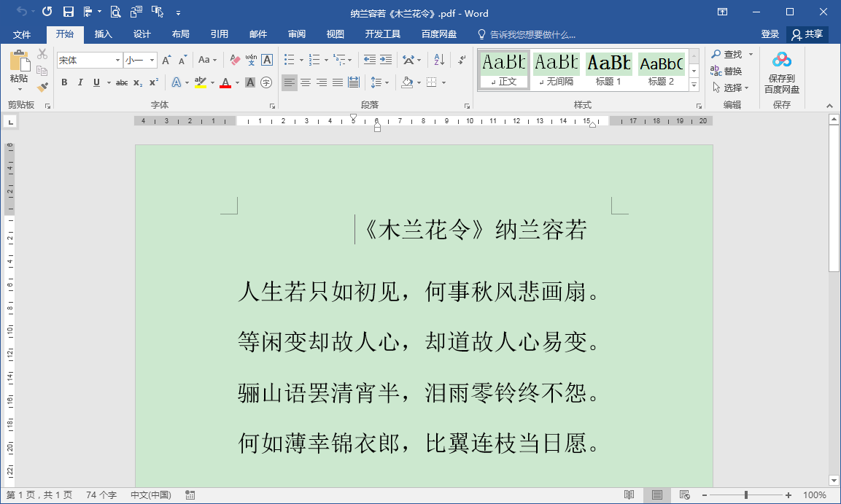Clear all formatting with the eraser icon
The height and width of the screenshot is (504, 841).
tap(234, 60)
